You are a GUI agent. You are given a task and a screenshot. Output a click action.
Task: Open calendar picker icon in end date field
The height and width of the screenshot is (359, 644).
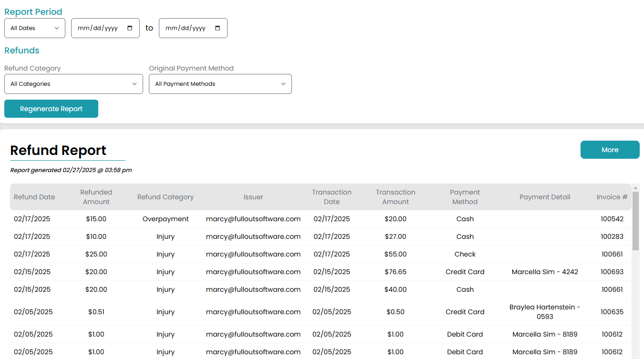click(x=218, y=28)
